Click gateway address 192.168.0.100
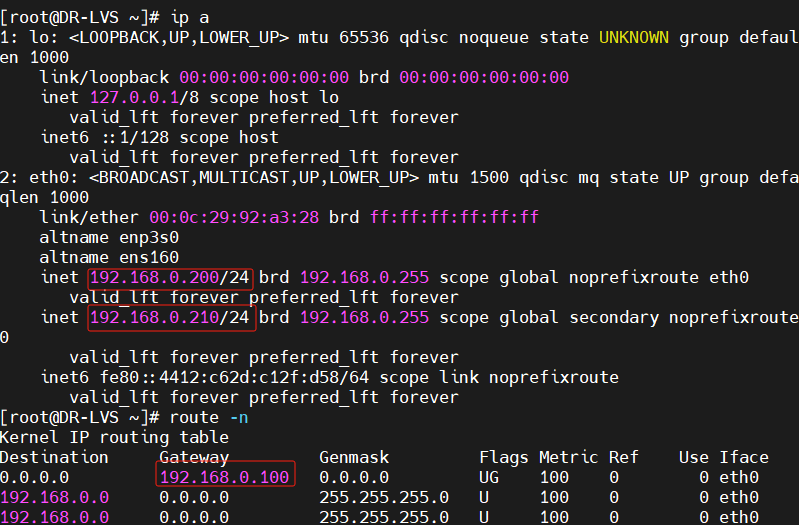Image resolution: width=799 pixels, height=525 pixels. pos(225,478)
